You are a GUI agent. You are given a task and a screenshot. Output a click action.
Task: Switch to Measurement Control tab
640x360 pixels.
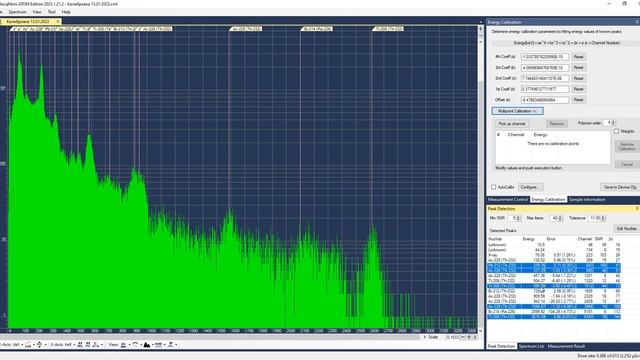(x=508, y=200)
